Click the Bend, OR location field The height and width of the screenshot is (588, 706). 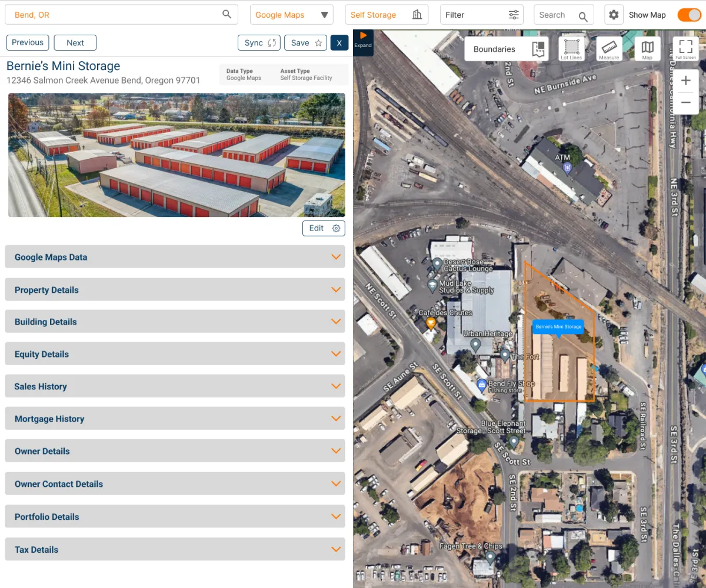tap(121, 15)
